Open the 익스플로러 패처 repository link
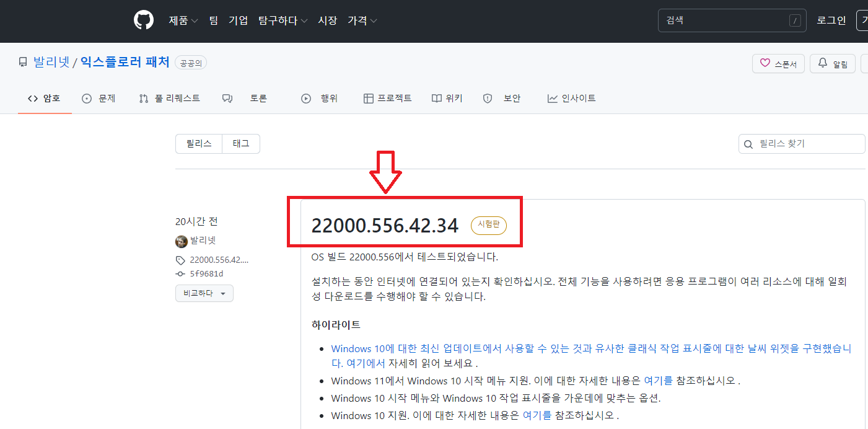This screenshot has width=868, height=429. click(x=125, y=62)
